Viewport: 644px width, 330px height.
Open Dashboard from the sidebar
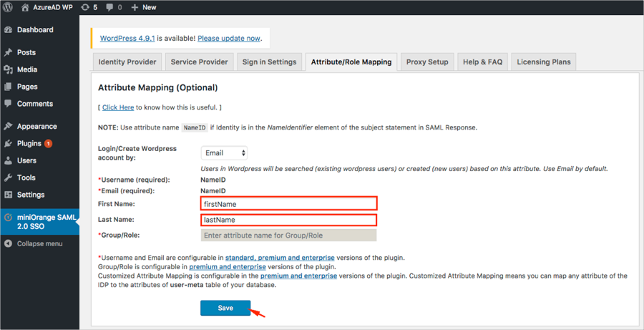(x=34, y=30)
